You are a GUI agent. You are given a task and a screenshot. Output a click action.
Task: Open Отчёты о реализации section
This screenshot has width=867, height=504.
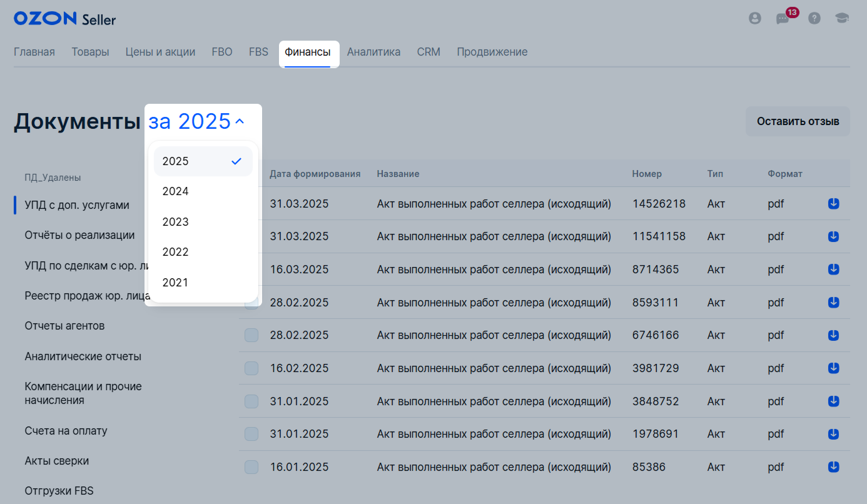[79, 235]
